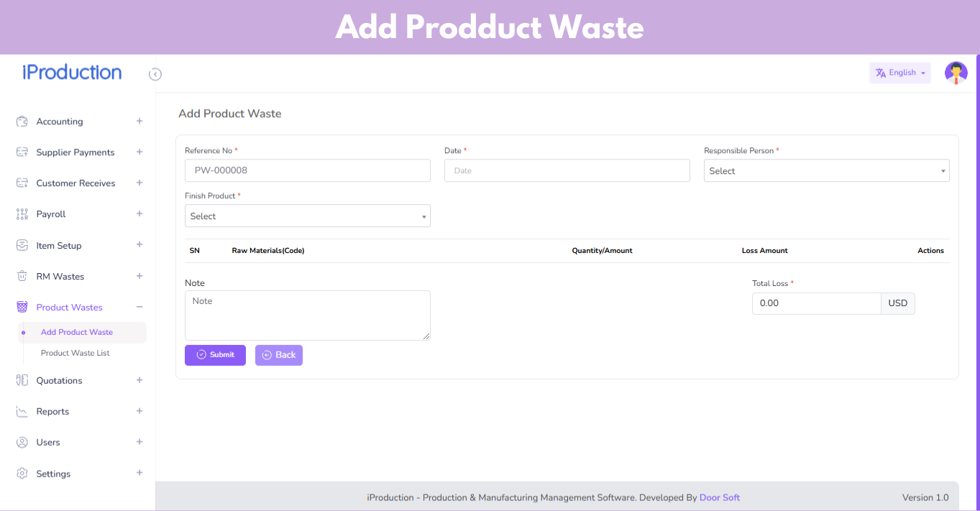This screenshot has height=511, width=980.
Task: Click the RM Wastes trash icon
Action: [22, 276]
